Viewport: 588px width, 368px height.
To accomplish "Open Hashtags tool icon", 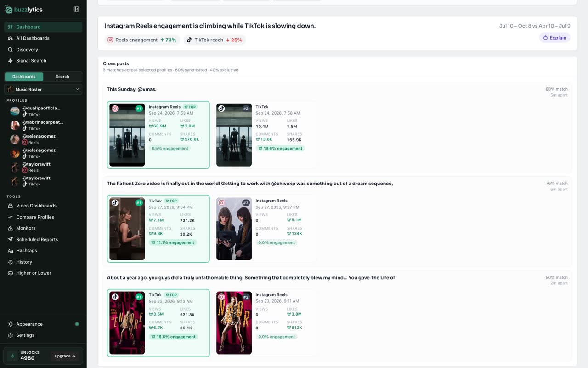I will (x=11, y=251).
